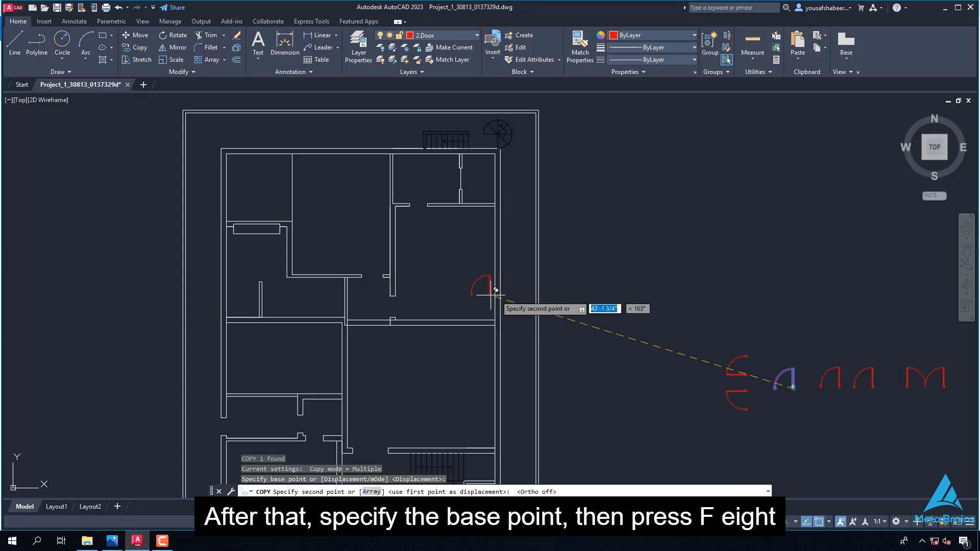Switch to the Layout1 tab
This screenshot has height=551, width=980.
click(x=56, y=506)
